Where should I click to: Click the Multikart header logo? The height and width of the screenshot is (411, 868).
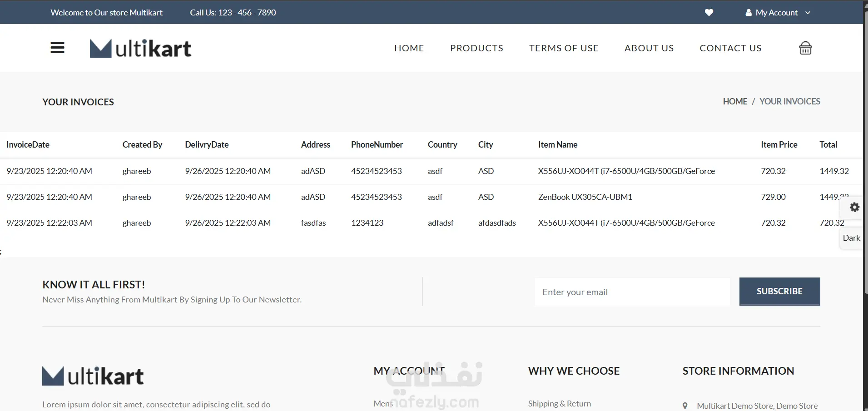coord(140,49)
